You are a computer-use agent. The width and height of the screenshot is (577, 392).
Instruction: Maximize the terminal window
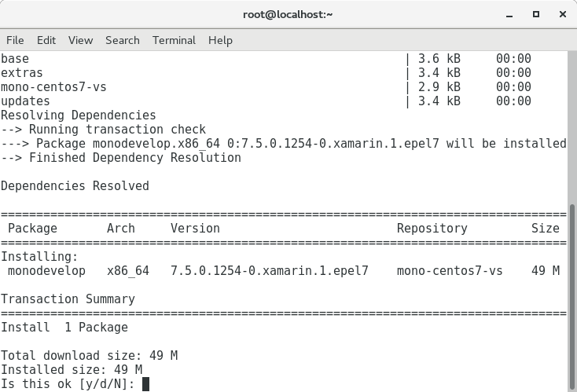point(536,14)
